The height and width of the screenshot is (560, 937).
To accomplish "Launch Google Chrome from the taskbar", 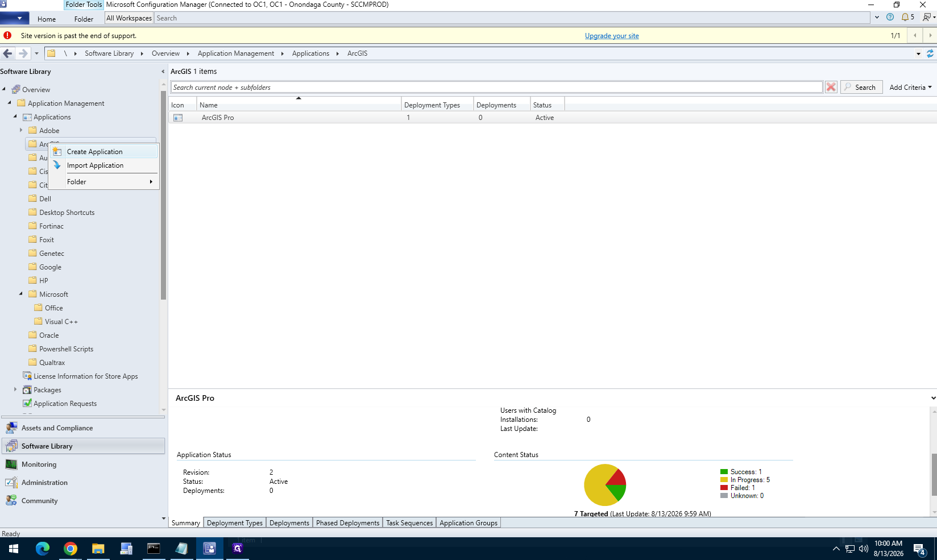I will pos(71,549).
